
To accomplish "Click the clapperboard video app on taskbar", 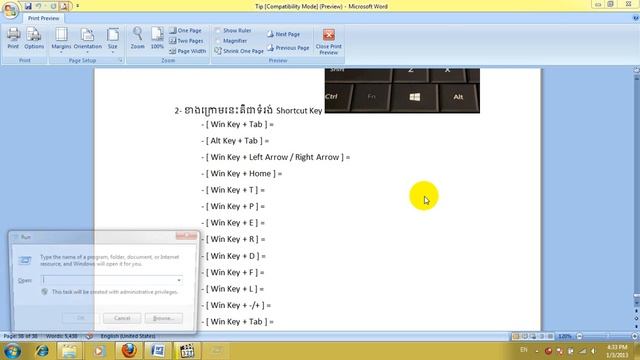I will (187, 351).
